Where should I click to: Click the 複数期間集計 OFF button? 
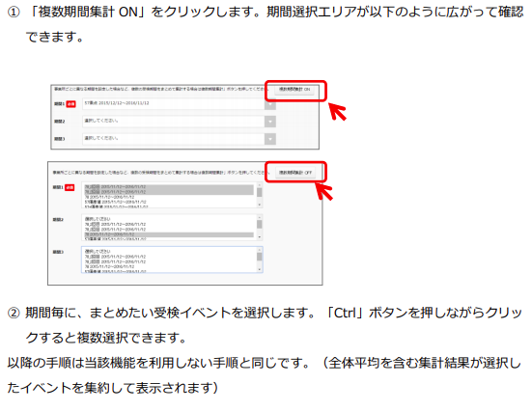294,173
